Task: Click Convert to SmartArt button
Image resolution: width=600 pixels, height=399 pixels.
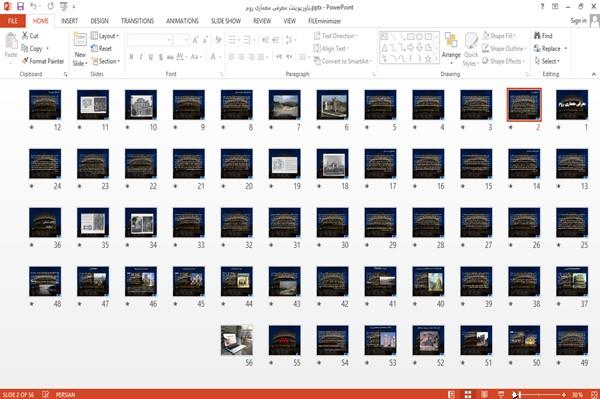Action: click(343, 61)
